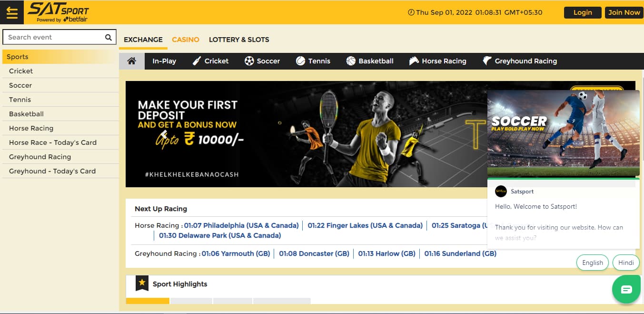This screenshot has width=644, height=314.
Task: Click the search magnifier icon
Action: coord(109,37)
